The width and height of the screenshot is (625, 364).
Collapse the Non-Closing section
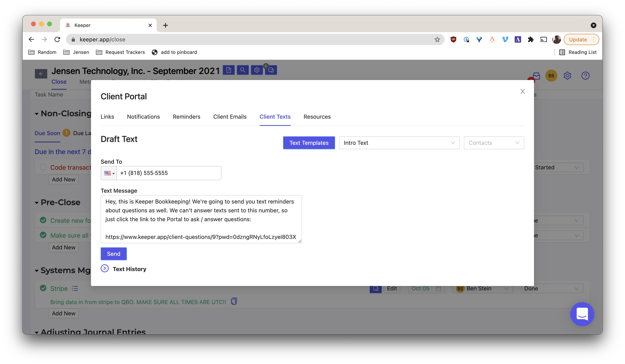click(x=37, y=114)
